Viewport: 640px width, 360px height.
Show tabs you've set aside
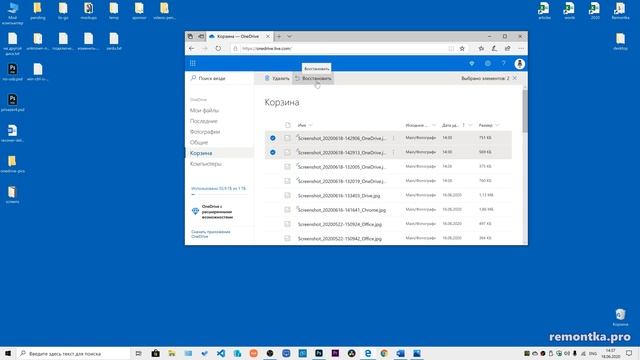point(191,36)
